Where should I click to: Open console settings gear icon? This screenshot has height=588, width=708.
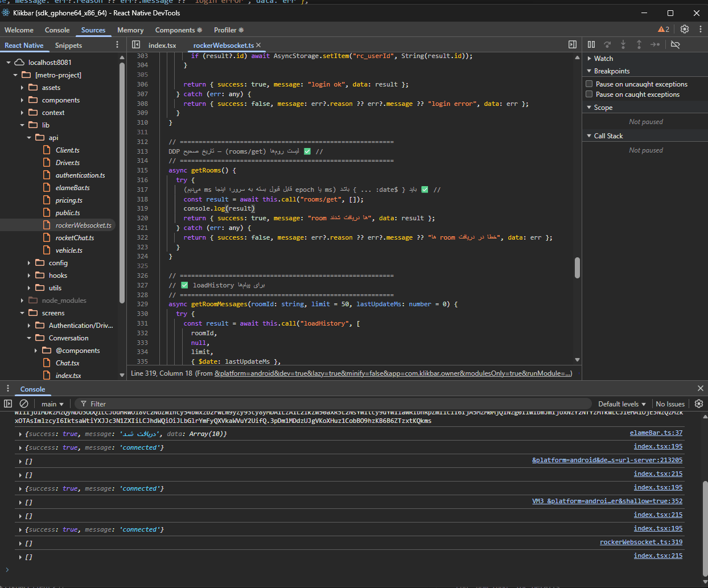point(699,404)
